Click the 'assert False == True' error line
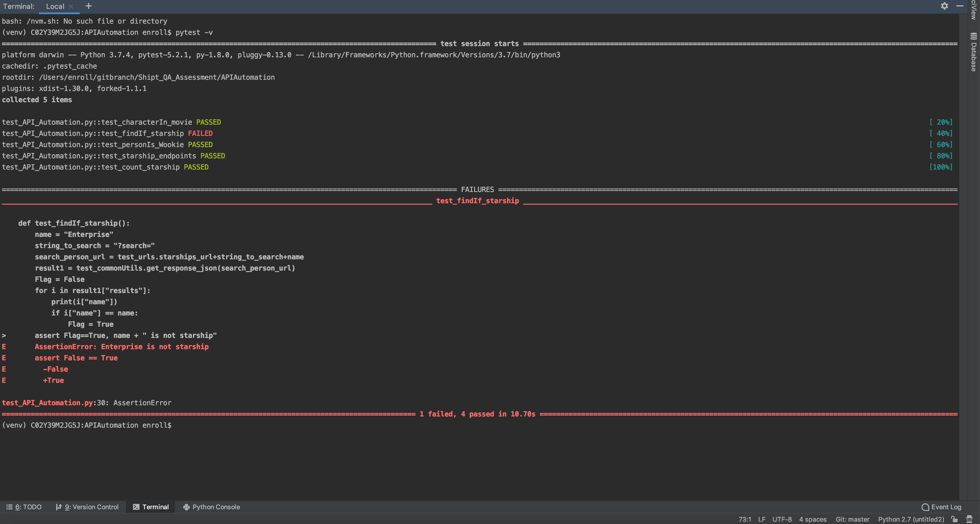The height and width of the screenshot is (524, 980). [x=76, y=358]
